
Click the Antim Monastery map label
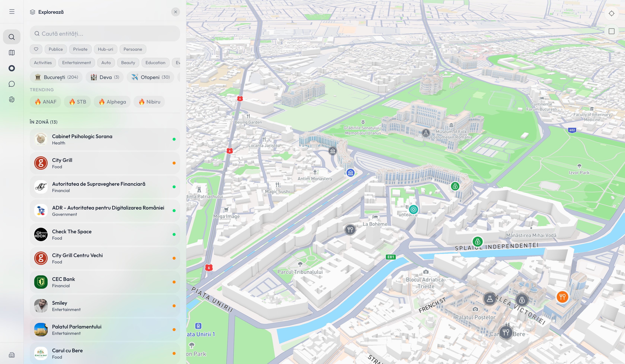tap(315, 178)
